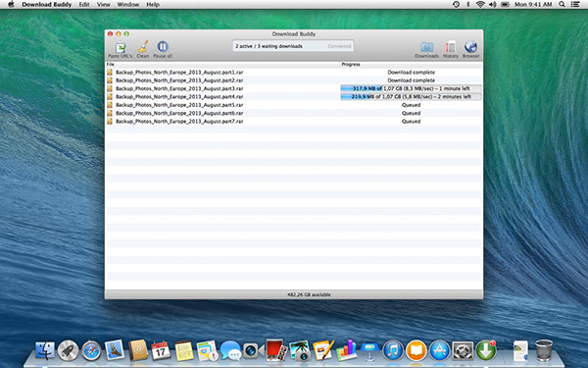588x368 pixels.
Task: Click the part3.rar download progress bar
Action: [x=411, y=88]
